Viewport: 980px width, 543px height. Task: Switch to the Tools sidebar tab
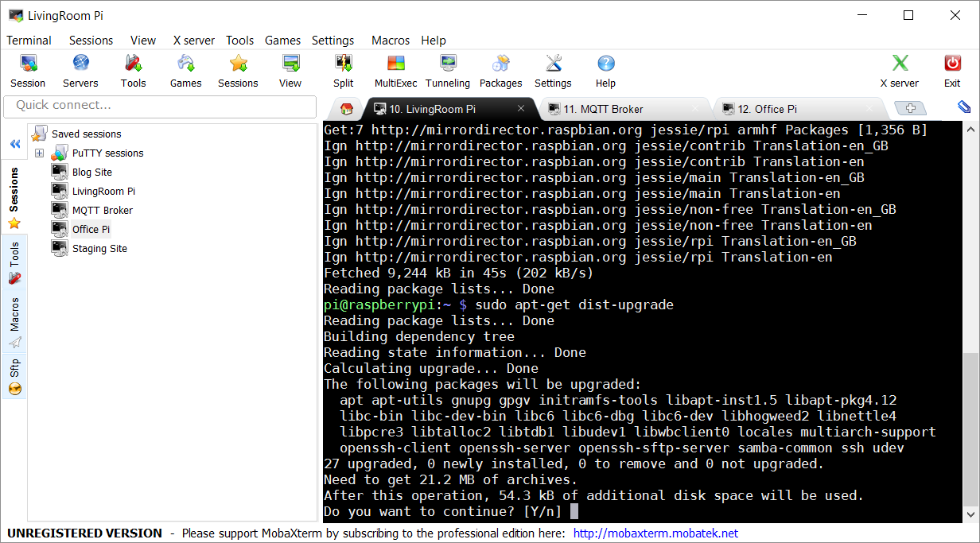pyautogui.click(x=14, y=262)
